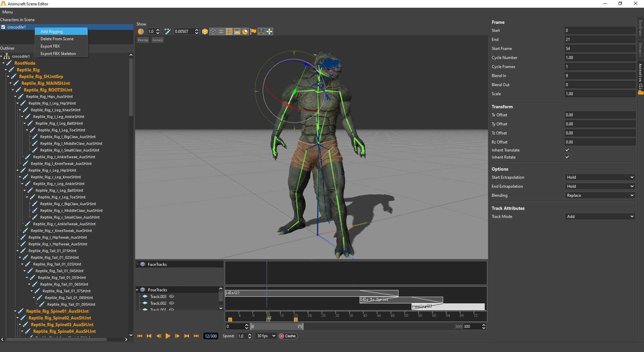
Task: Toggle the white grid display icon
Action: click(x=221, y=32)
